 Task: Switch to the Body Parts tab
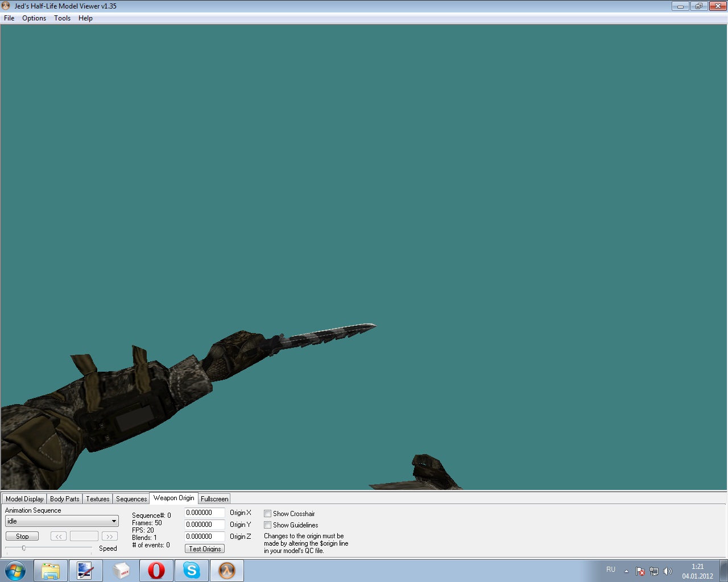[64, 499]
